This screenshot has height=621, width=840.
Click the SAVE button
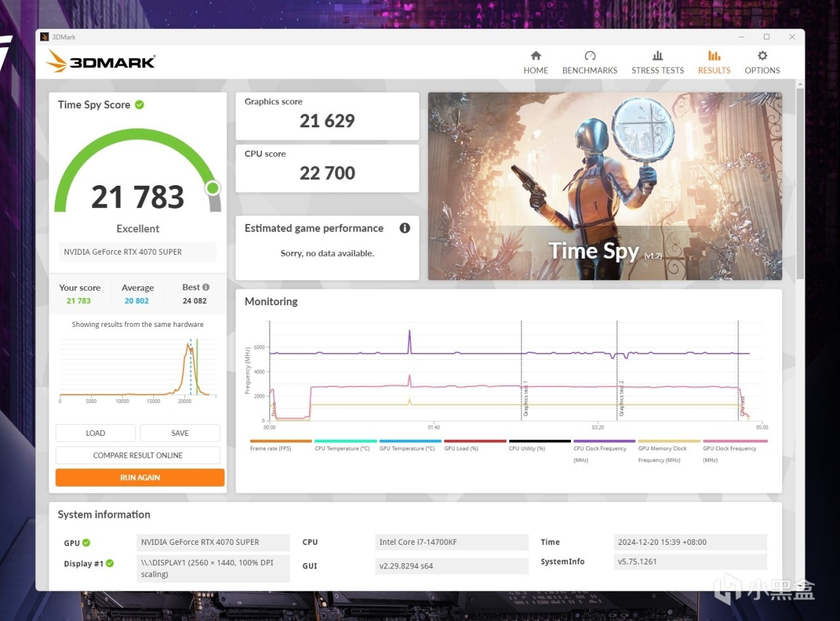180,433
